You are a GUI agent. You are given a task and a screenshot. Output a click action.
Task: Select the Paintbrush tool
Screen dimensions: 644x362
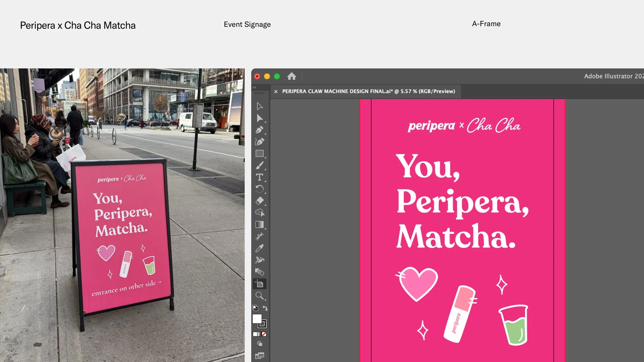coord(260,165)
